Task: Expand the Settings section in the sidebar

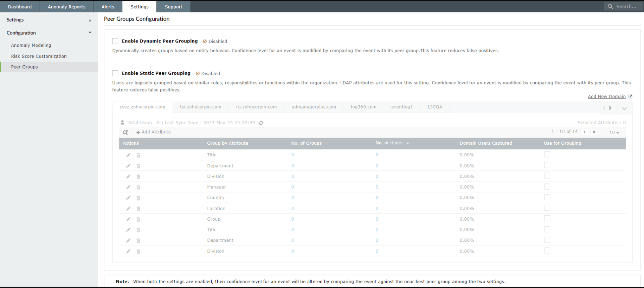Action: point(90,21)
